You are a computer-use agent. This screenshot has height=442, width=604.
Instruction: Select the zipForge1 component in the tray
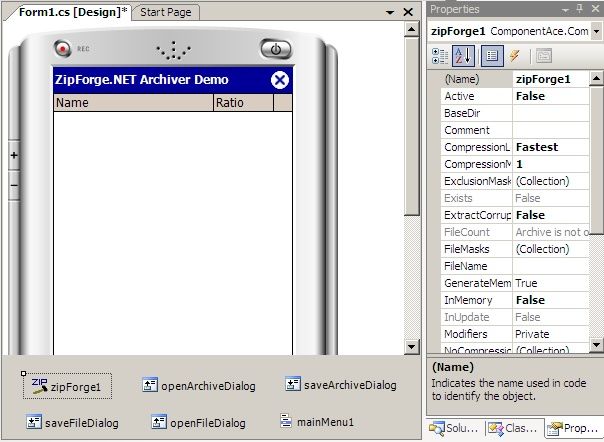pyautogui.click(x=68, y=386)
